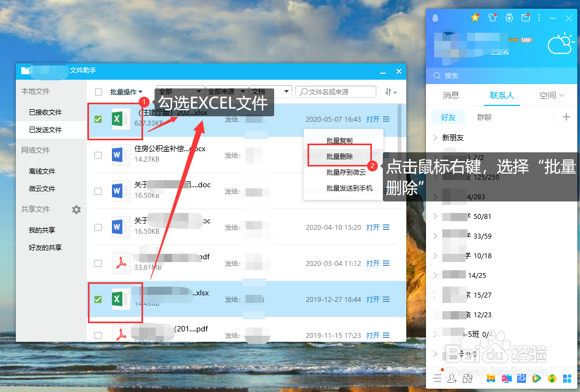Expand the contact group showing 10/18
The height and width of the screenshot is (392, 580).
(x=435, y=256)
